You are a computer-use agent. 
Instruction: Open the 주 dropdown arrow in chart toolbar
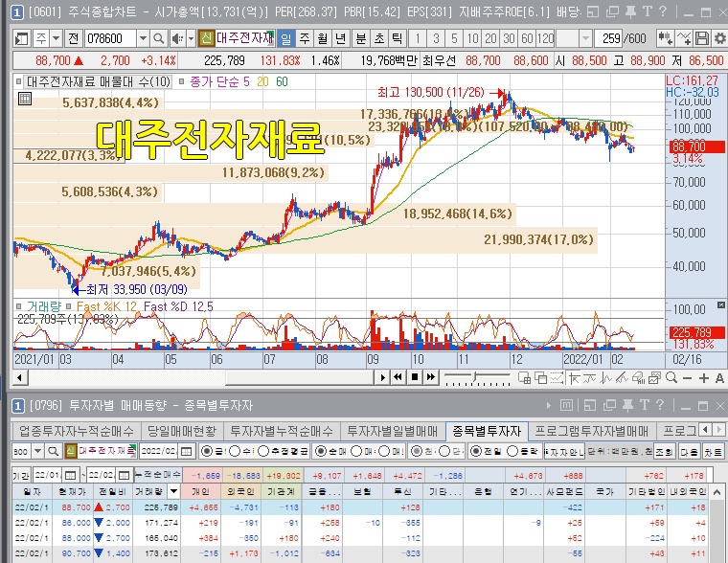coord(57,38)
